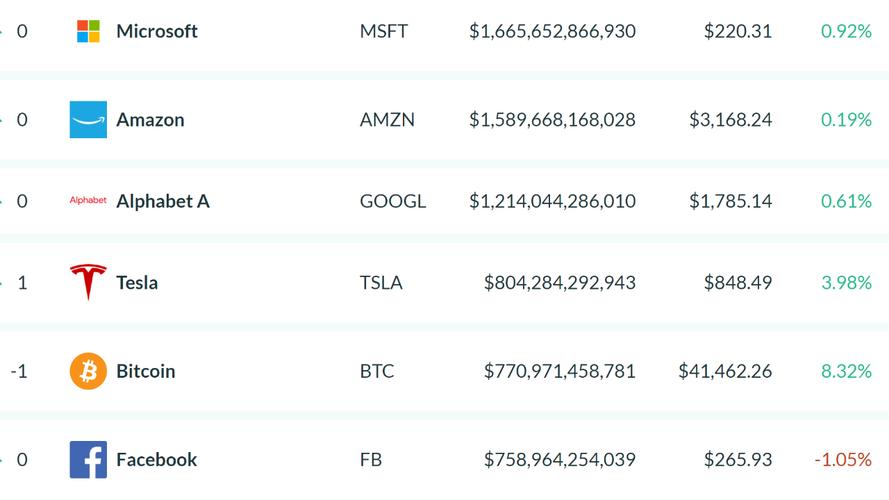Select the BTC ticker symbol
The height and width of the screenshot is (500, 889).
[x=377, y=371]
